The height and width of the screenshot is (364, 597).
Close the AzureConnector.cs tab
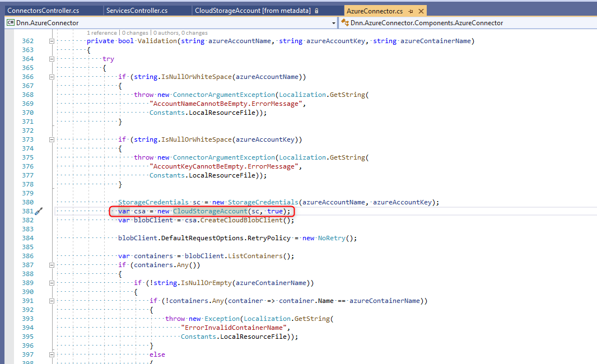[x=421, y=10]
